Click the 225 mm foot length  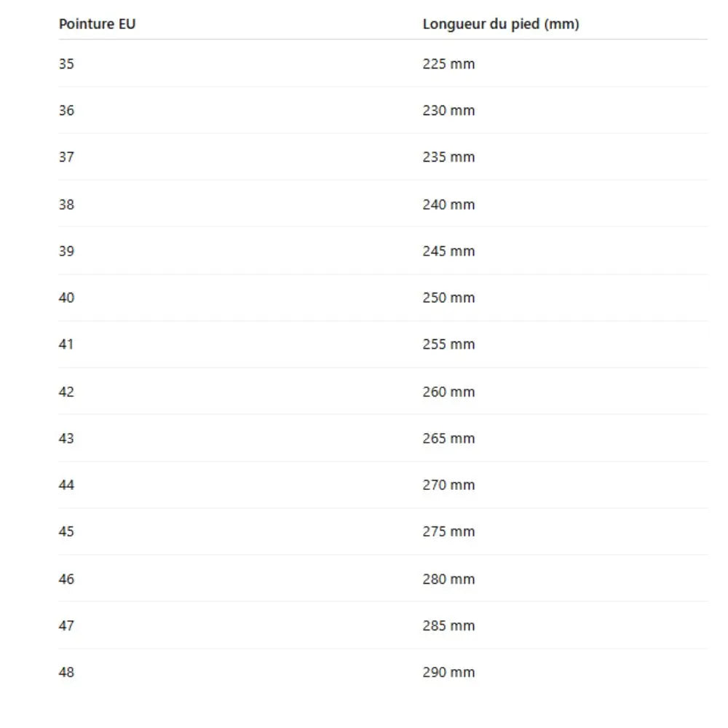coord(448,63)
